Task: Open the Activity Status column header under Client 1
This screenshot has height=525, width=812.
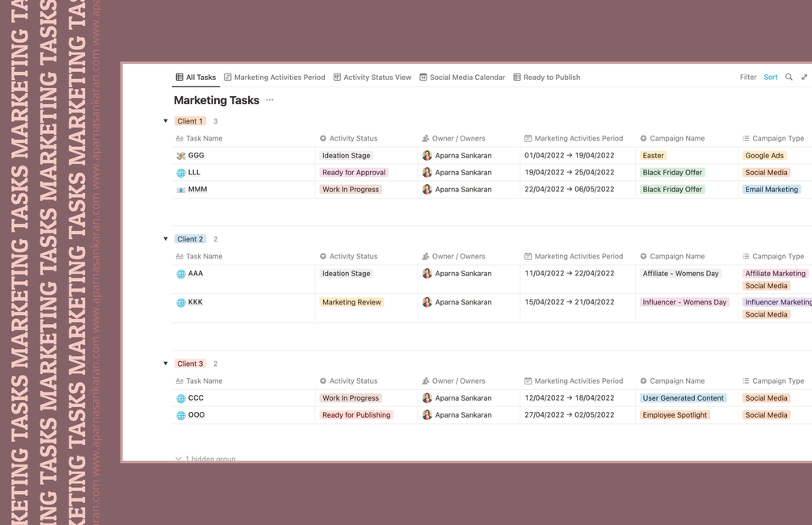Action: coord(348,138)
